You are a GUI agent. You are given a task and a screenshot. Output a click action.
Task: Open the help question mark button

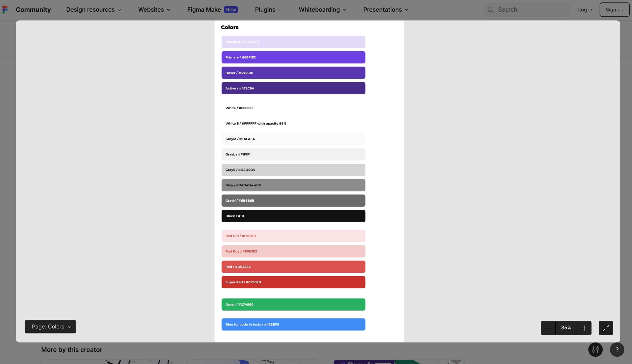617,350
